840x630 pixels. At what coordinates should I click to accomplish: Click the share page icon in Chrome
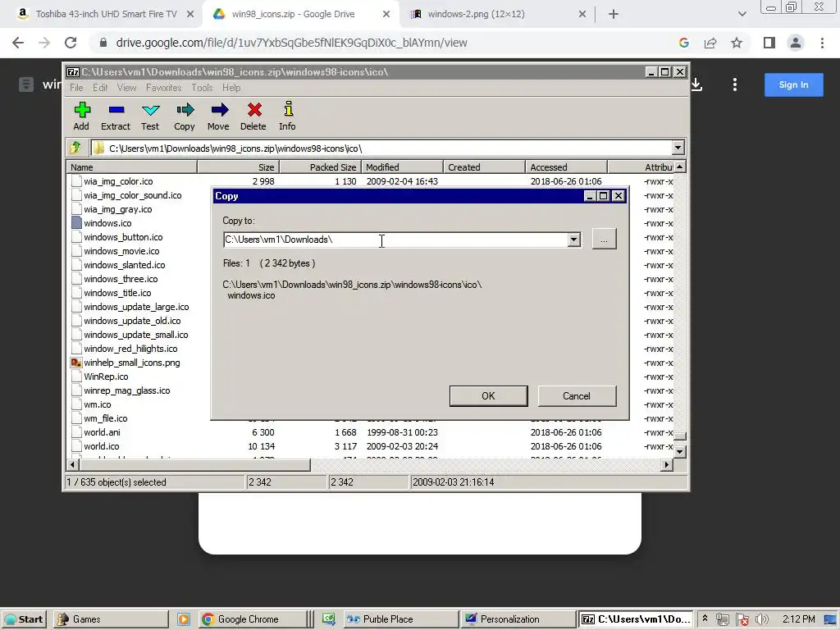[x=710, y=43]
